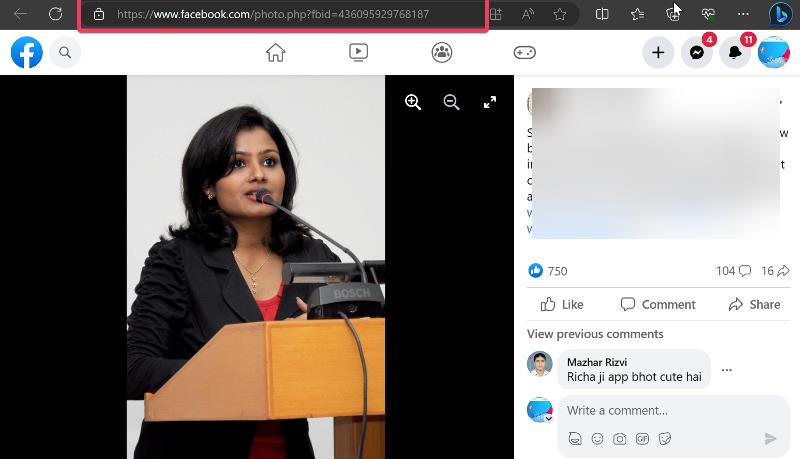View previous comments
800x459 pixels.
595,334
